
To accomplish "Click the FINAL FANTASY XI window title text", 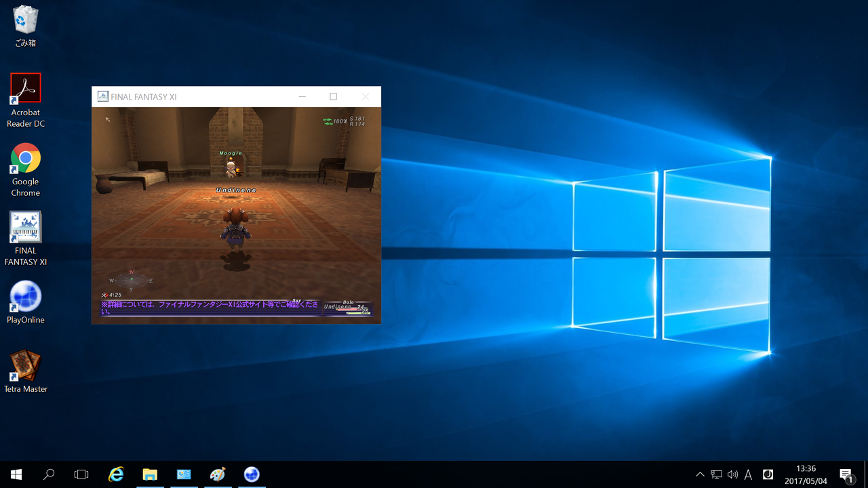I will pyautogui.click(x=144, y=97).
